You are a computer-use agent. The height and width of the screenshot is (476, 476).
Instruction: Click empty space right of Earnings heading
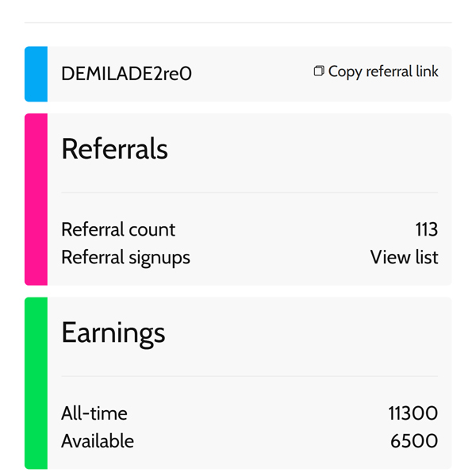(317, 332)
